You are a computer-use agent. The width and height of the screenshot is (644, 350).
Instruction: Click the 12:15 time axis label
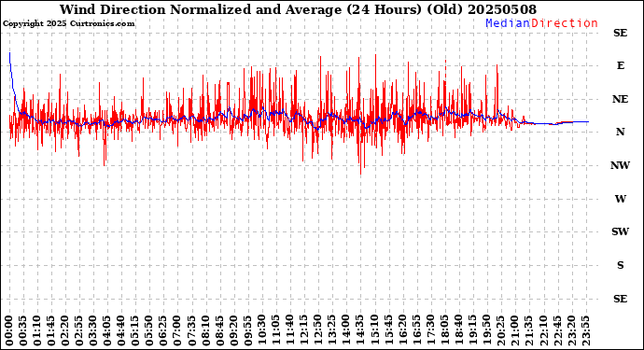pos(304,330)
